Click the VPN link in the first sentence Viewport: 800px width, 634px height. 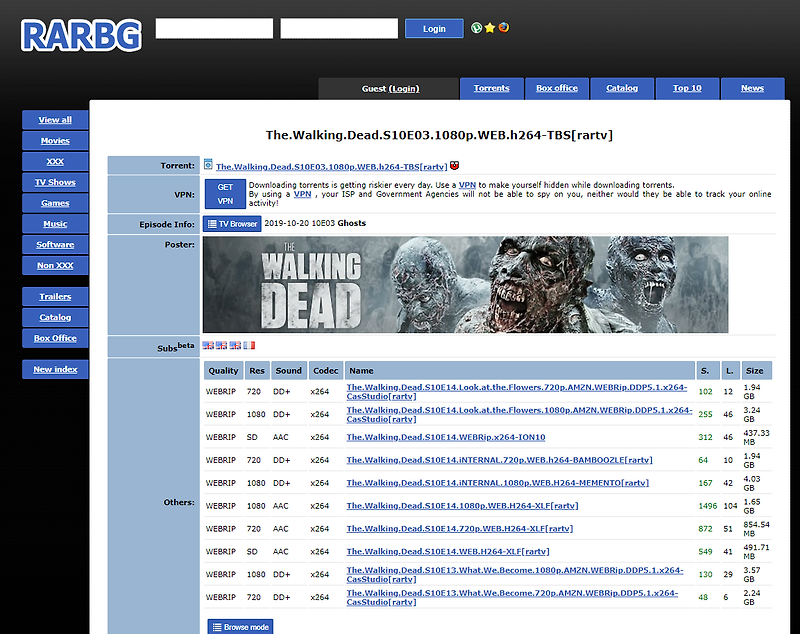tap(467, 185)
